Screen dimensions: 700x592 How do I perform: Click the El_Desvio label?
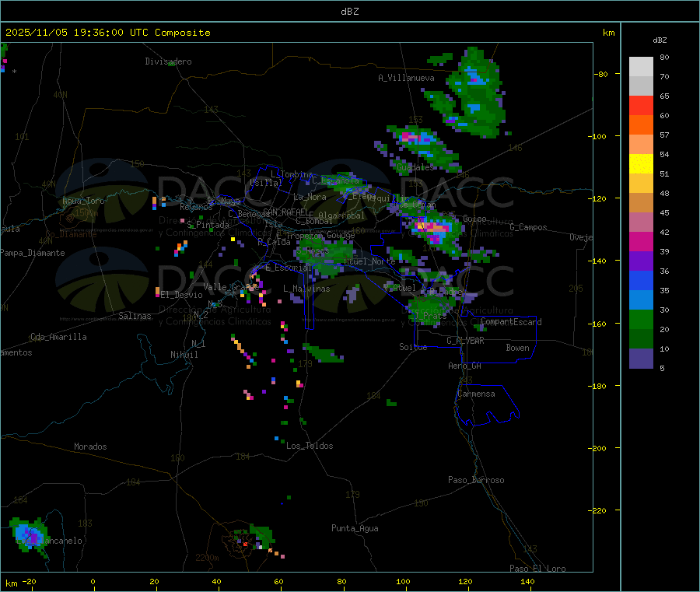182,295
